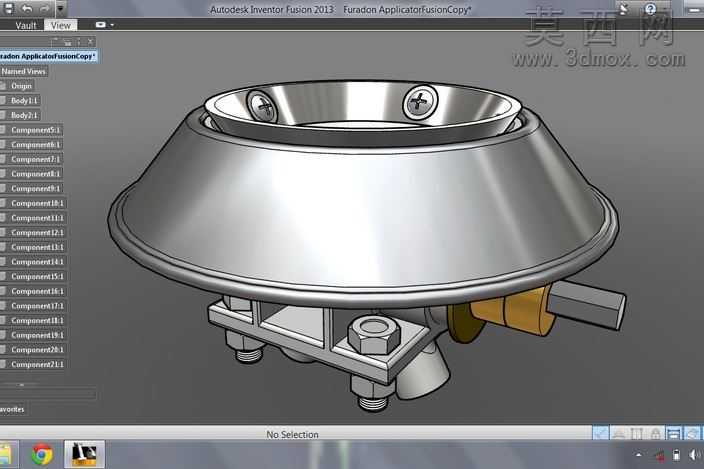Select Component8:1 in the browser
This screenshot has height=469, width=704.
35,174
